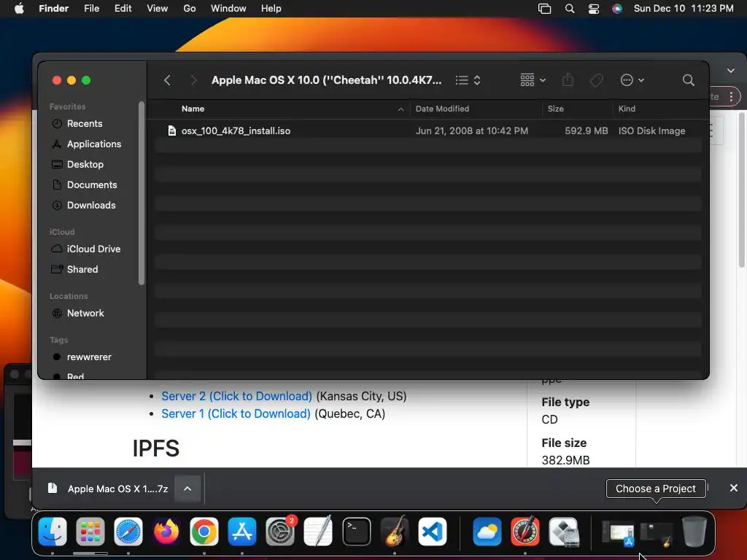This screenshot has width=747, height=560.
Task: Sort by Kind column header
Action: pos(627,109)
